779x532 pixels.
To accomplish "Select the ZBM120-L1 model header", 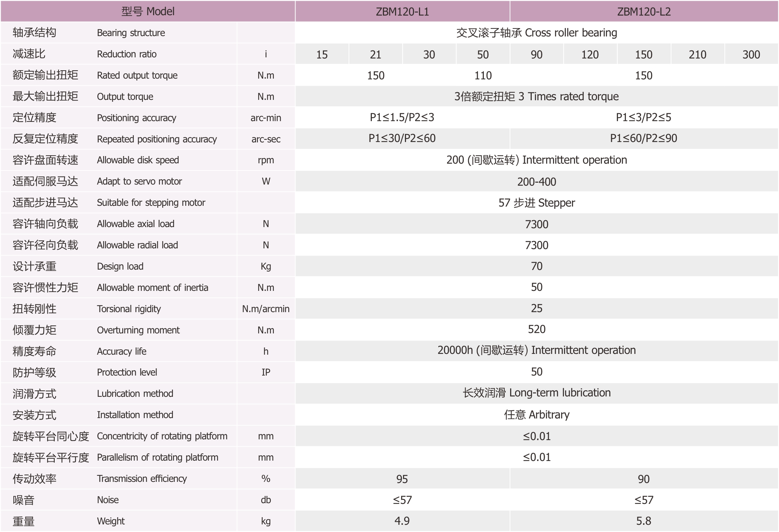I will click(x=403, y=11).
